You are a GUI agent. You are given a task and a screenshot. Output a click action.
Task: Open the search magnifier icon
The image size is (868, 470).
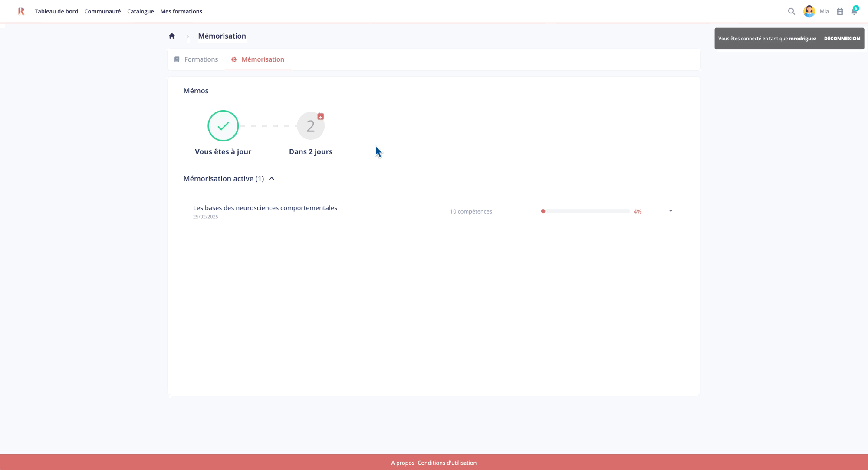(791, 11)
